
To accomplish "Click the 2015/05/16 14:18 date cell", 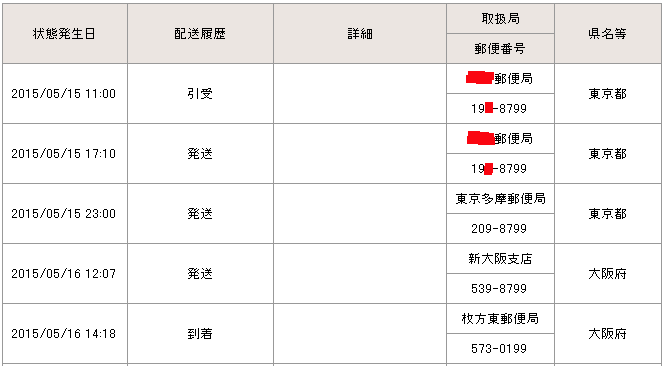I will [x=65, y=333].
